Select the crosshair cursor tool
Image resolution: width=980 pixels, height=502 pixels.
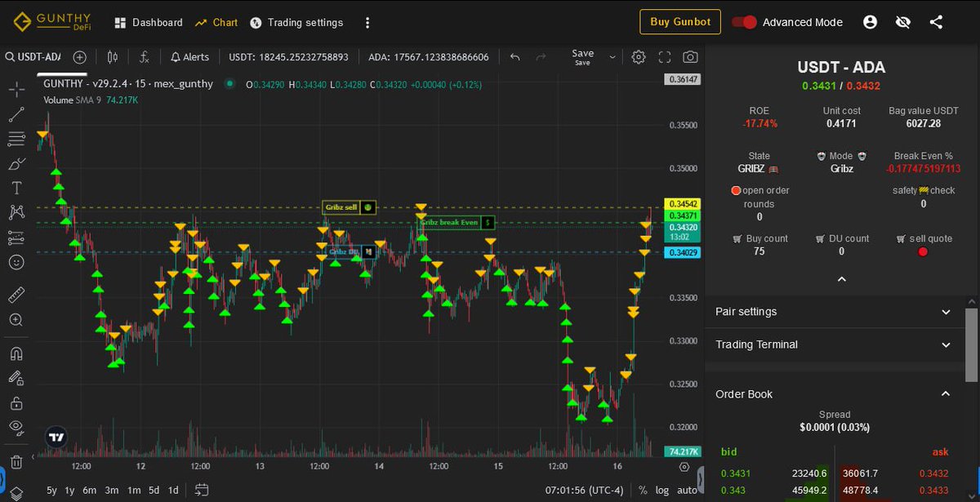(x=16, y=89)
